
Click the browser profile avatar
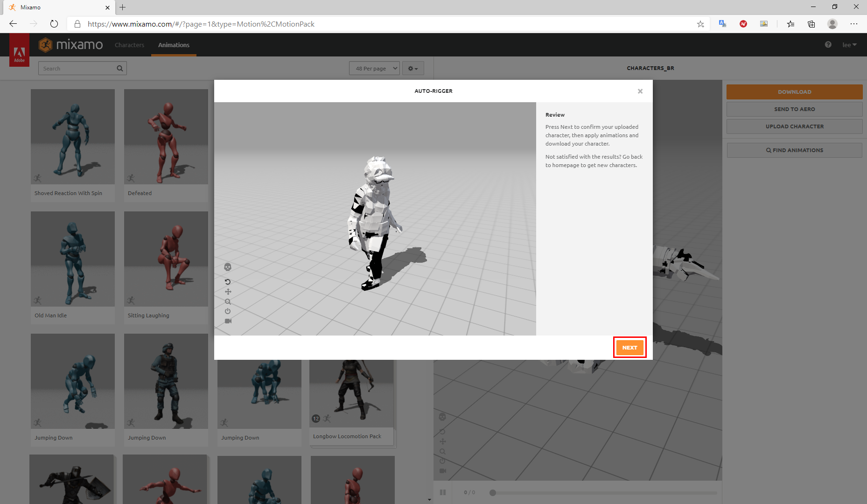[x=832, y=24]
